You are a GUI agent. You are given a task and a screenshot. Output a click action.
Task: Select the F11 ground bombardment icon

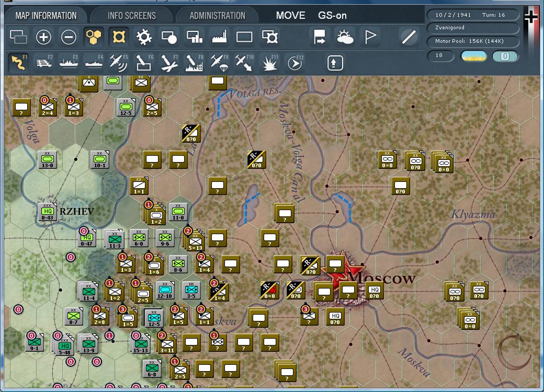(271, 62)
